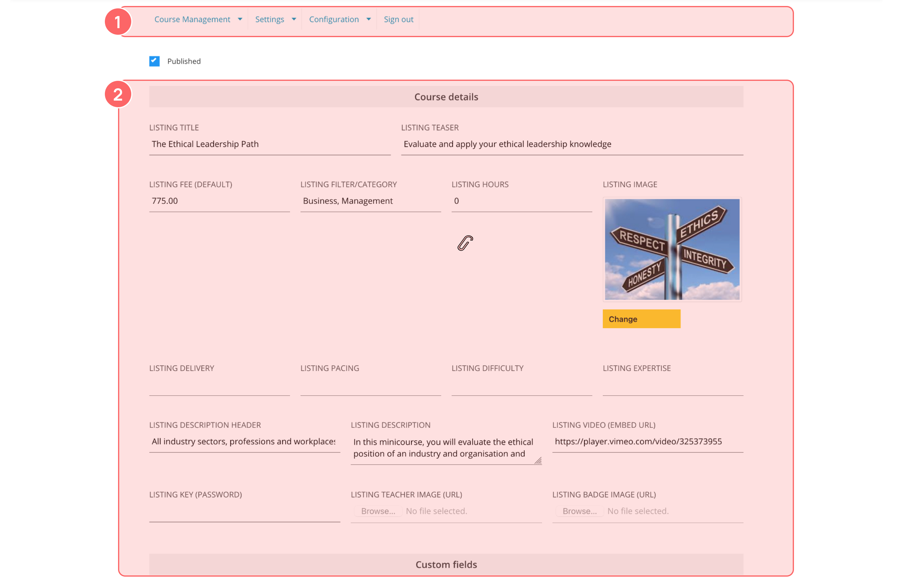
Task: Click the Listing Pacing field
Action: pos(371,385)
